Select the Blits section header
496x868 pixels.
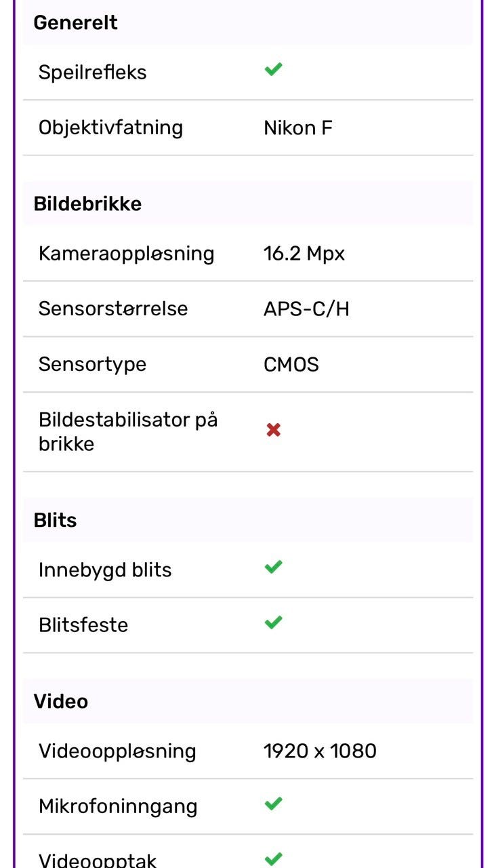coord(248,520)
